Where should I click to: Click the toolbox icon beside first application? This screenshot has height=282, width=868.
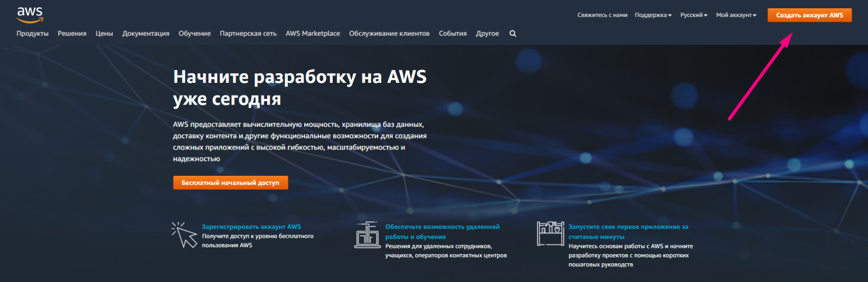[x=551, y=234]
